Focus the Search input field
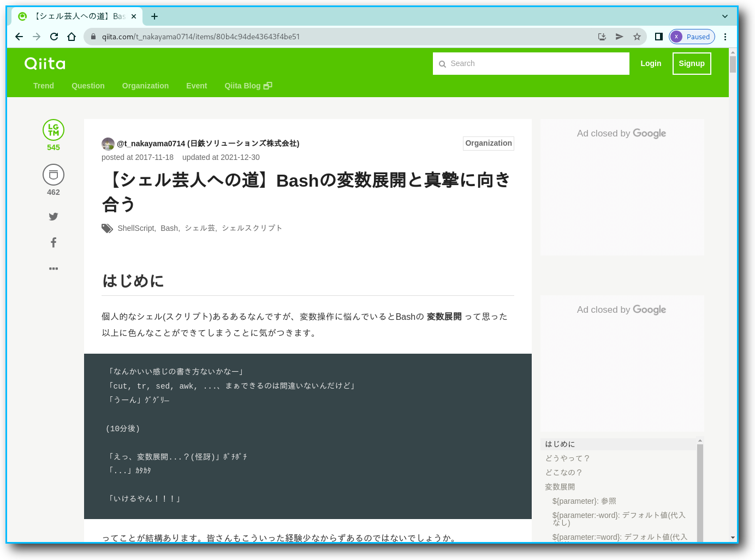This screenshot has width=755, height=560. click(531, 63)
